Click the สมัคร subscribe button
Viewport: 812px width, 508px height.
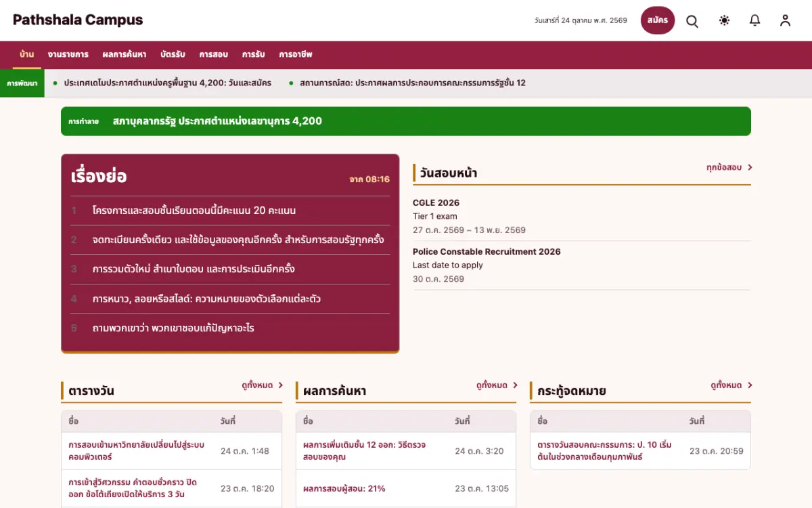click(x=658, y=20)
